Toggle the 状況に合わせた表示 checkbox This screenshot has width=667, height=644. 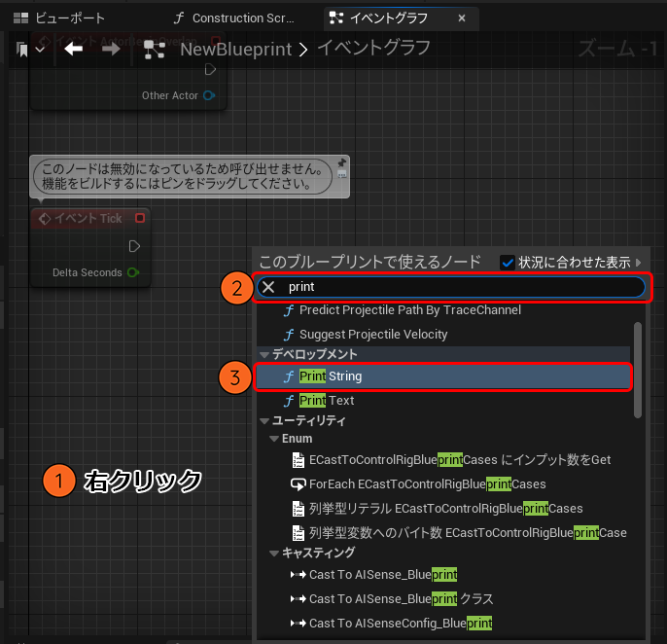[507, 263]
